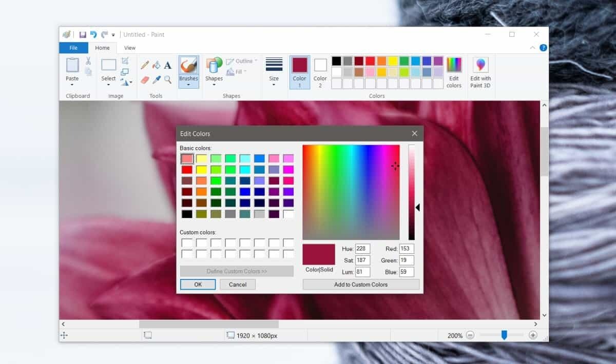Switch to the View tab

(130, 48)
